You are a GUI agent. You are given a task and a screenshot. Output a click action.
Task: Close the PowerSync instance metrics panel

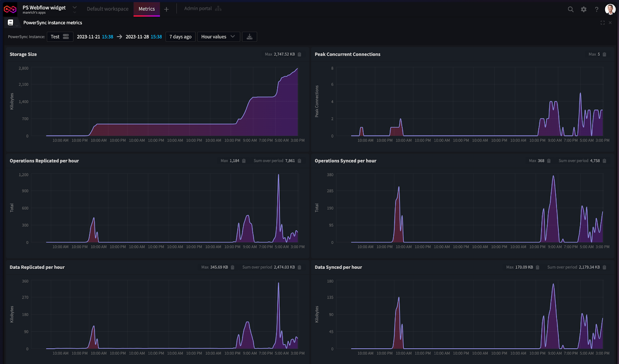(x=610, y=23)
